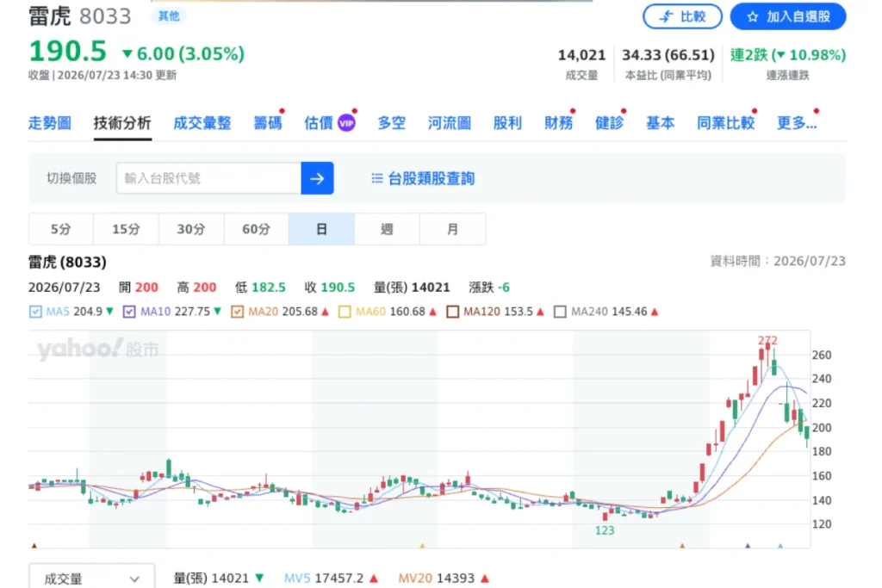Viewport: 882px width, 588px height.
Task: Open the 籌碼 tab
Action: pos(268,122)
